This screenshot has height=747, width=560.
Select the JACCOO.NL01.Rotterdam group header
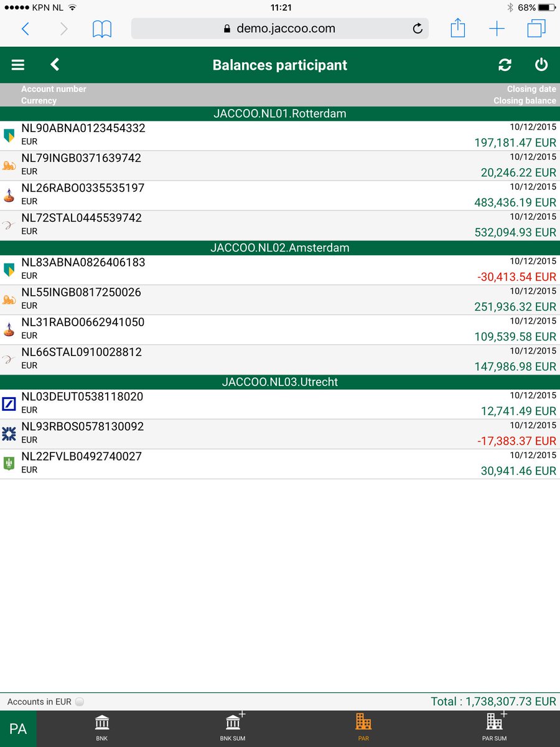280,114
